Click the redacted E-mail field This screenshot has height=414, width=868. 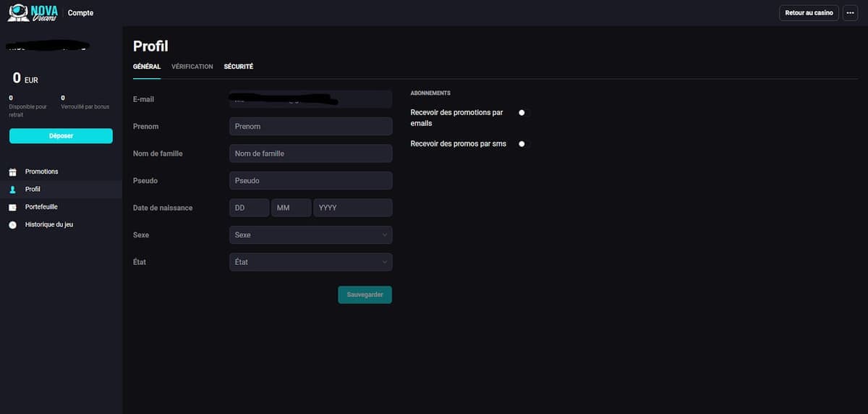(310, 99)
